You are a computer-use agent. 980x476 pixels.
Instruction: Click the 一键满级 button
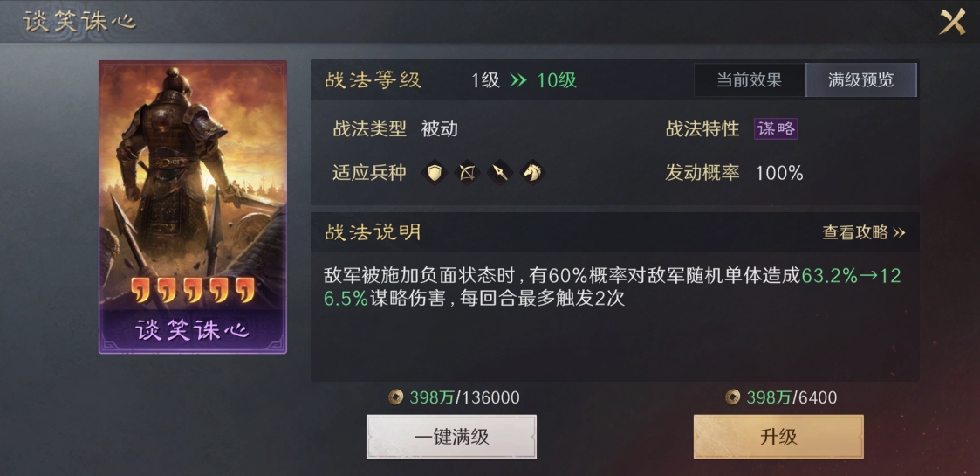point(451,437)
